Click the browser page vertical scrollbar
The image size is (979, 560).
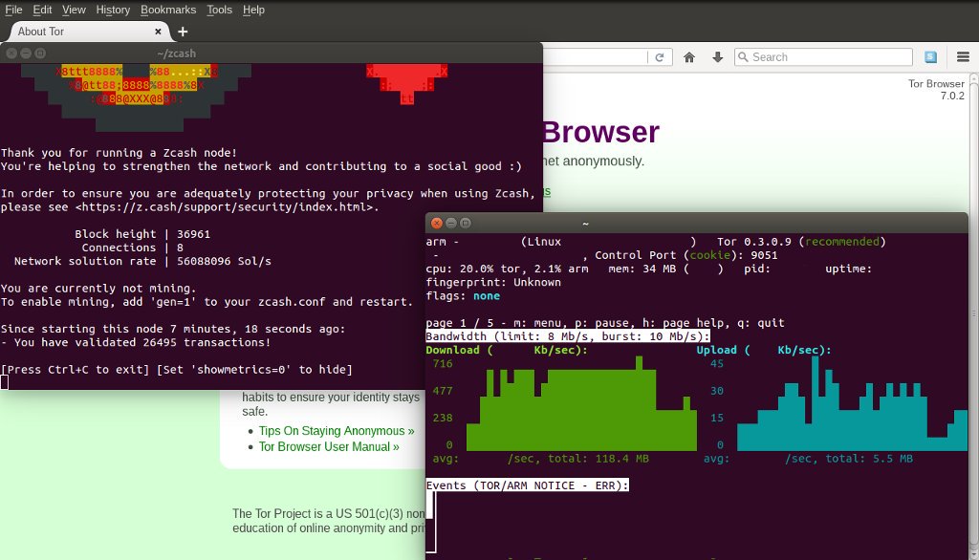[974, 315]
